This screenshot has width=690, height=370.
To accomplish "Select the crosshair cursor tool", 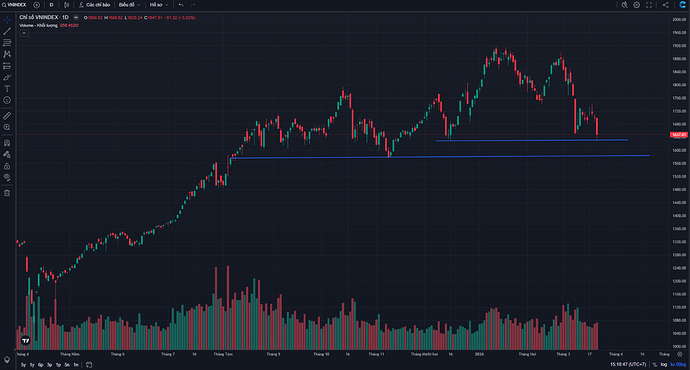I will click(7, 20).
